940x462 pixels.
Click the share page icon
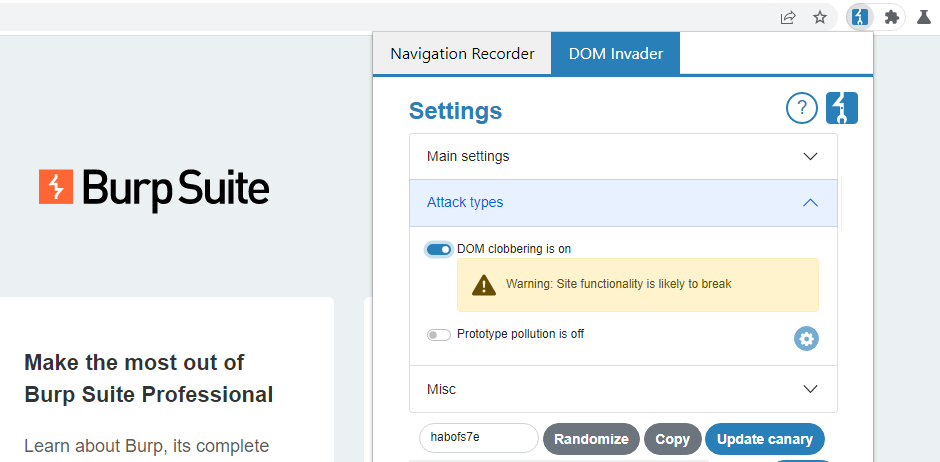click(788, 17)
